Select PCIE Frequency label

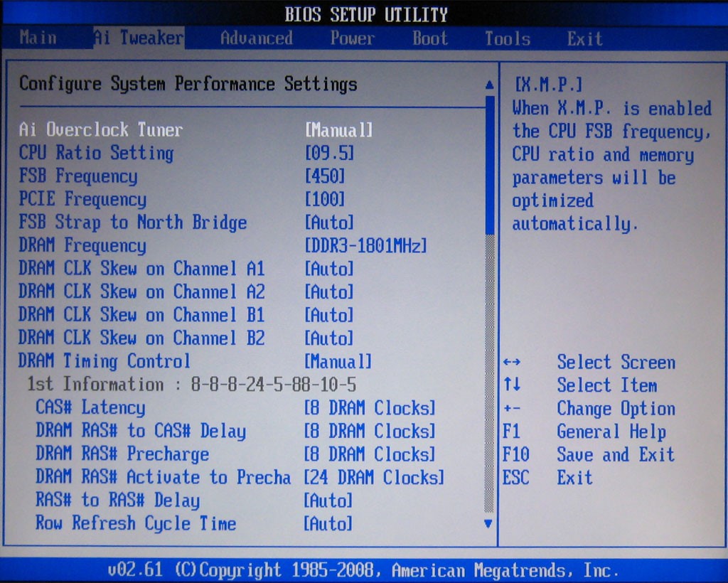[x=82, y=199]
